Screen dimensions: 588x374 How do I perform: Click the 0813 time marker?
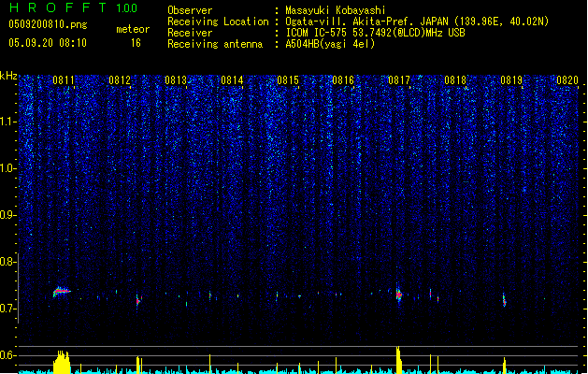(x=176, y=80)
